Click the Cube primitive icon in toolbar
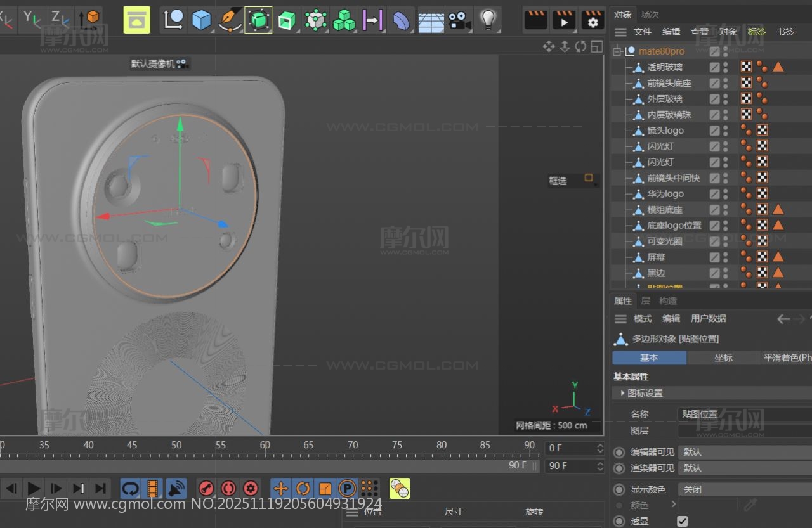This screenshot has width=812, height=528. tap(201, 20)
